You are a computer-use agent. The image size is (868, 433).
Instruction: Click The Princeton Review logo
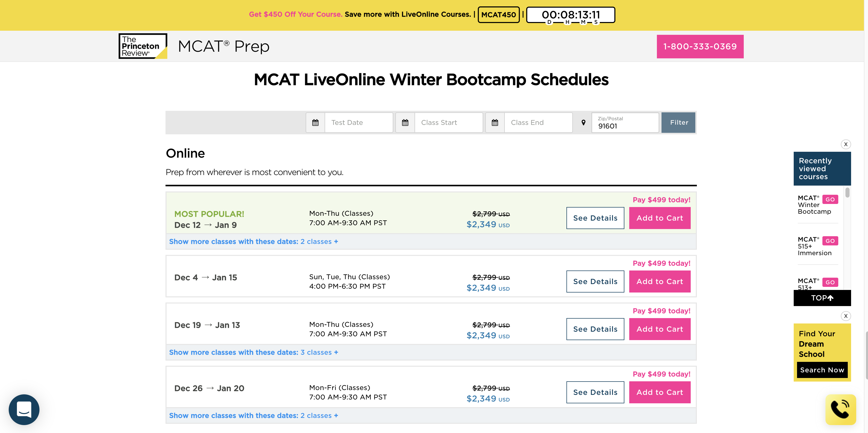click(x=143, y=46)
